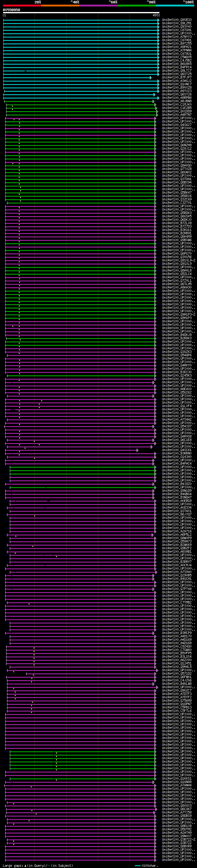
Task: Open hit UniRef100_Q93Y40
Action: click(177, 26)
